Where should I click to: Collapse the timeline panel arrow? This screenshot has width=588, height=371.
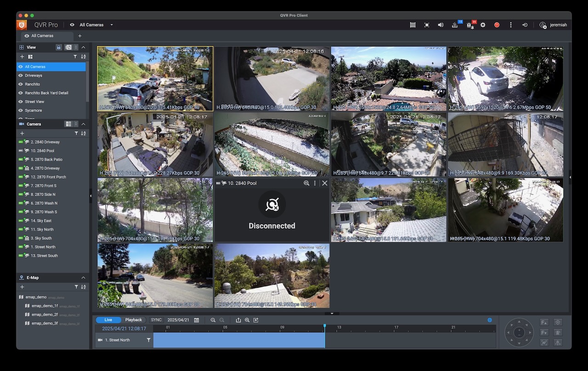point(332,314)
